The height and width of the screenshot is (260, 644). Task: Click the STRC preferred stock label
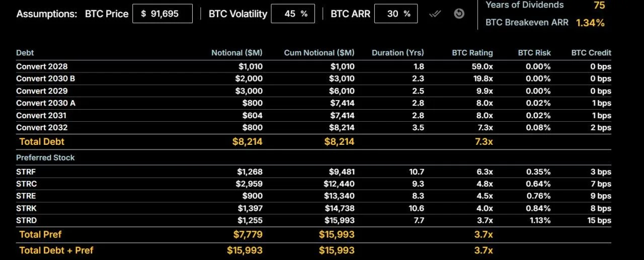pyautogui.click(x=26, y=184)
